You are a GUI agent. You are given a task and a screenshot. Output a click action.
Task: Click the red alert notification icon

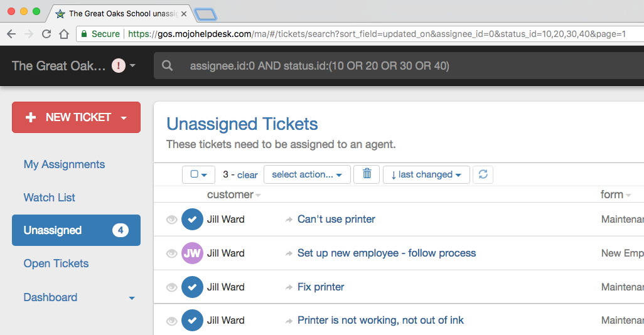119,65
